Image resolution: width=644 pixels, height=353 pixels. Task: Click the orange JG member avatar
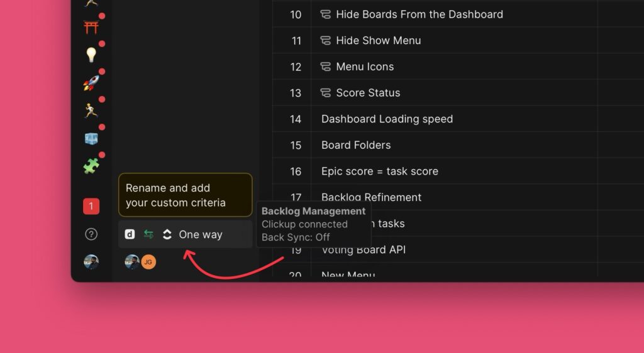[148, 262]
